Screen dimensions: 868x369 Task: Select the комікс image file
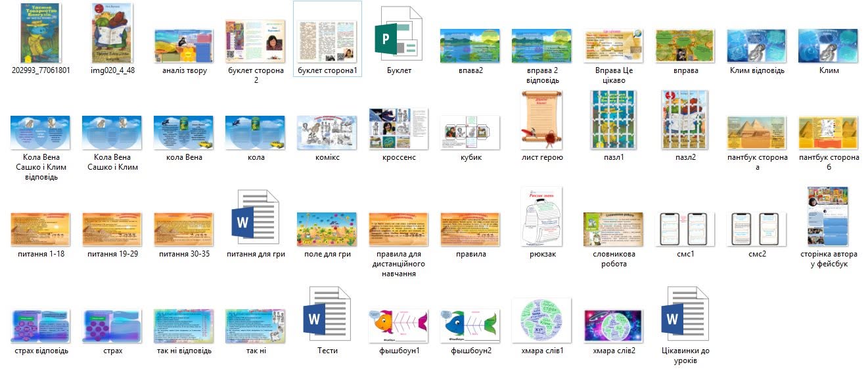point(327,132)
